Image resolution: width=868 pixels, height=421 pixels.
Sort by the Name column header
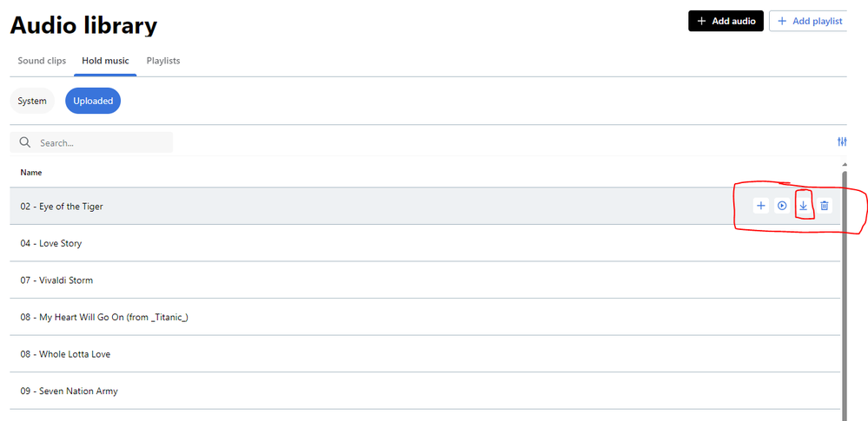click(31, 173)
